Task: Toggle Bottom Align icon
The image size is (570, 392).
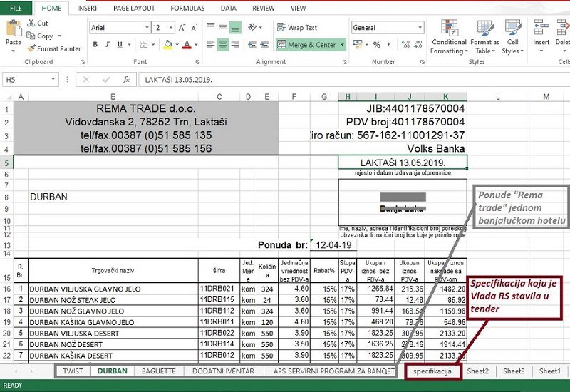Action: pos(236,27)
